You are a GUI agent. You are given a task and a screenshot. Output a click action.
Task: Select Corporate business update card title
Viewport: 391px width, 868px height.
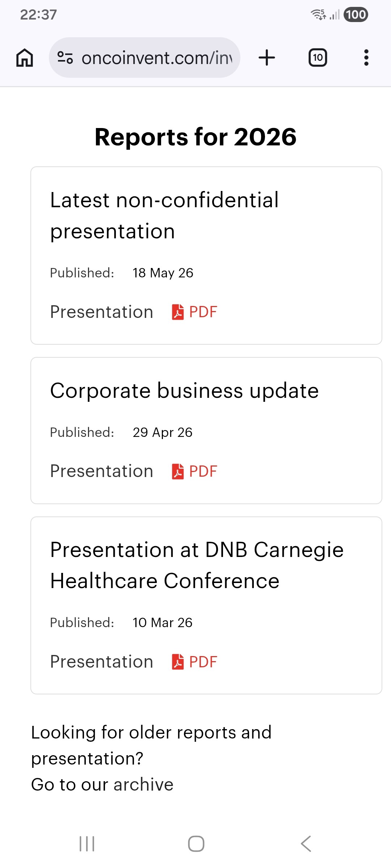(x=184, y=391)
